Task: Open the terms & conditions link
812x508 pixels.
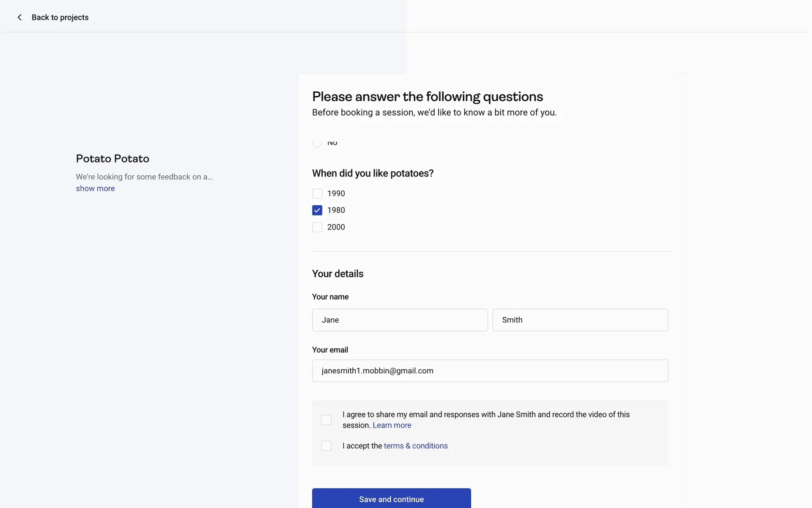Action: tap(415, 446)
